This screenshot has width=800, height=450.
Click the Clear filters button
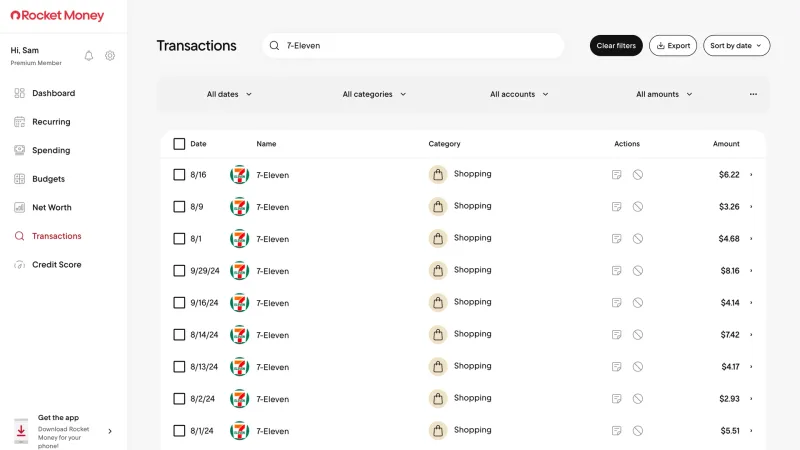616,45
